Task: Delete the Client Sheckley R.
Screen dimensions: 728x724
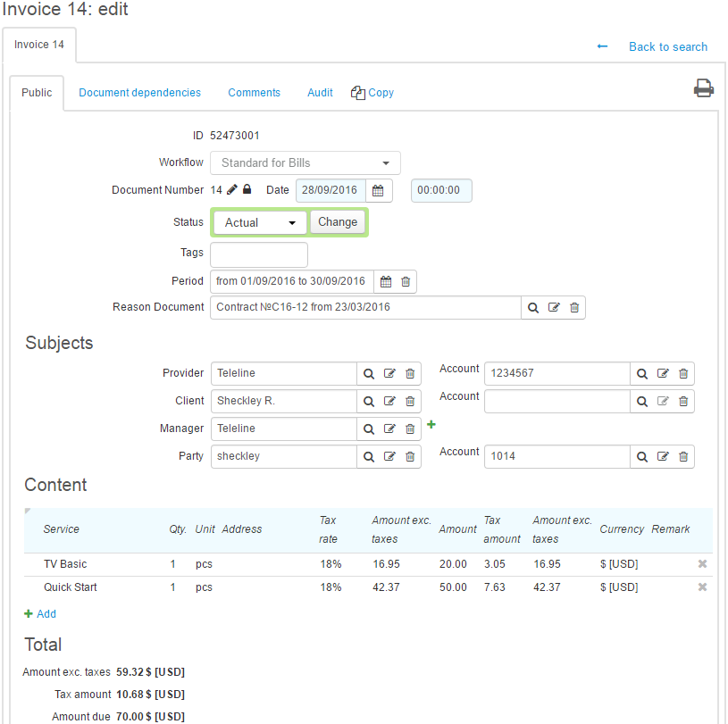Action: click(410, 402)
